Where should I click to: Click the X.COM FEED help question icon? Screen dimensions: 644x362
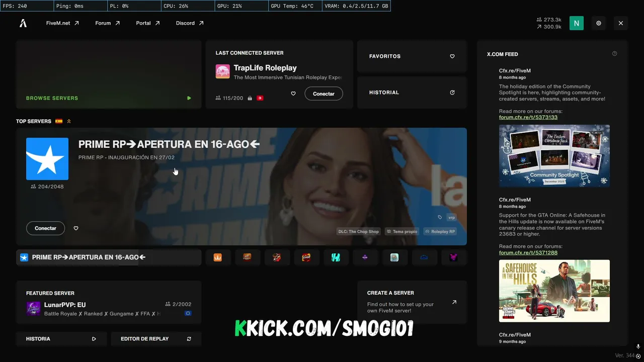click(614, 54)
